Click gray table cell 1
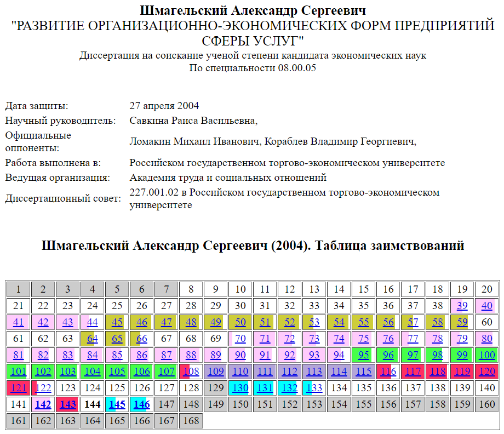This screenshot has width=504, height=434. (x=18, y=289)
